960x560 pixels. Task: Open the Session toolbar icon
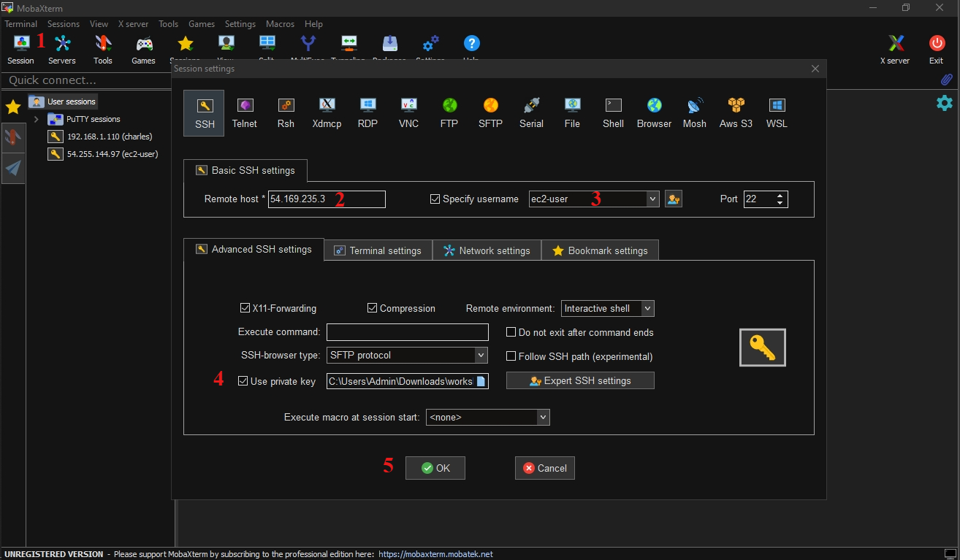[20, 49]
